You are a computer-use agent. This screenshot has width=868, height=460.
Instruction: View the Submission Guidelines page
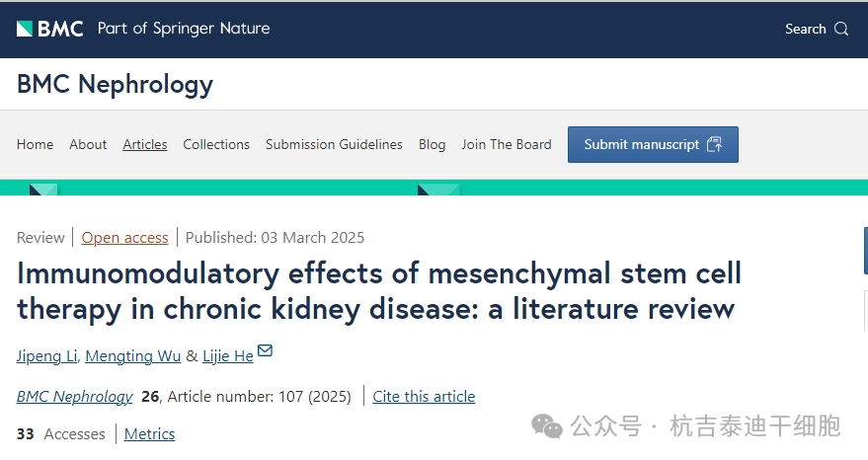(x=334, y=144)
